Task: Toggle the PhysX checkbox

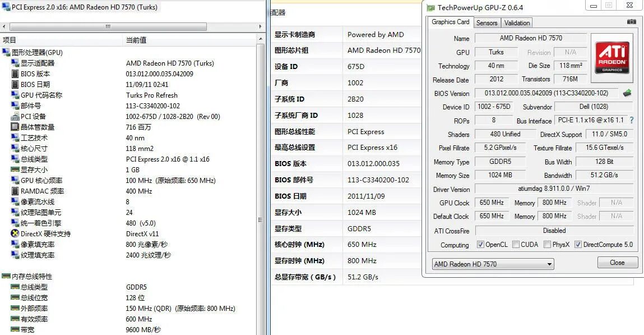Action: tap(547, 245)
